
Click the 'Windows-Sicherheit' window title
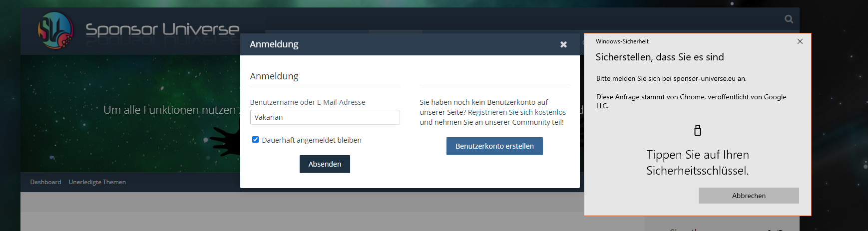[x=622, y=41]
